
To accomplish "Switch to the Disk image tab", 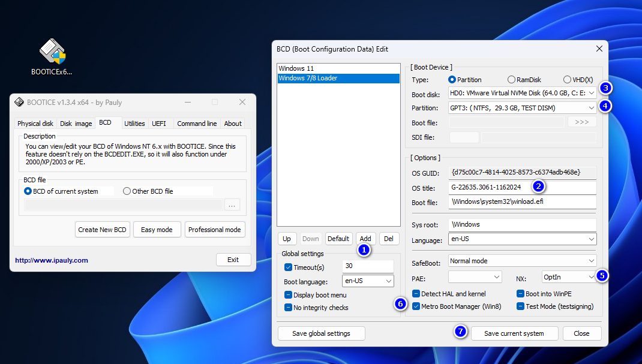I will click(76, 124).
